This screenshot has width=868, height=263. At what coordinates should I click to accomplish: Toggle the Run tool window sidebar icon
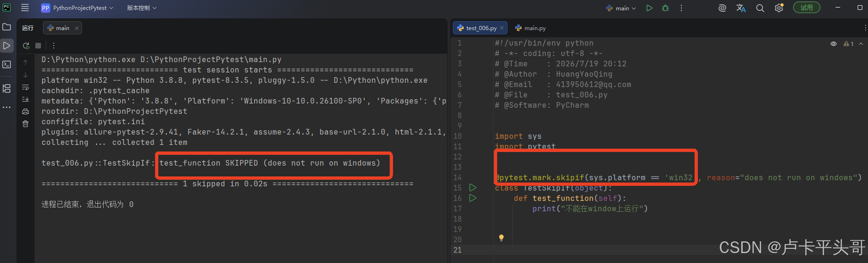click(7, 46)
